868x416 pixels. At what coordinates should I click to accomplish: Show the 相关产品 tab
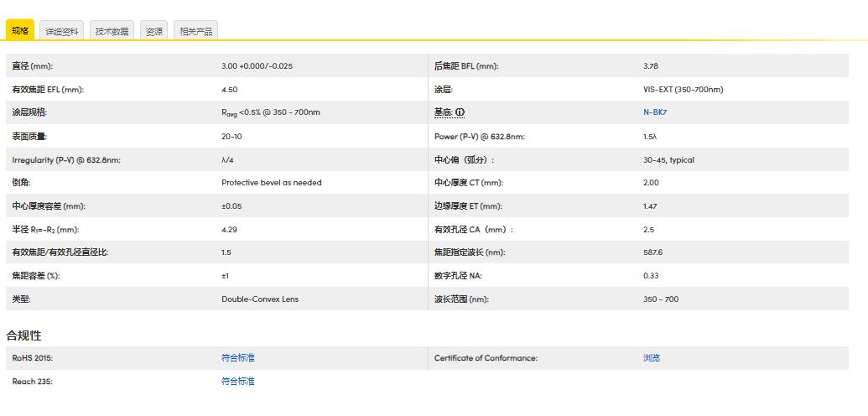(196, 31)
